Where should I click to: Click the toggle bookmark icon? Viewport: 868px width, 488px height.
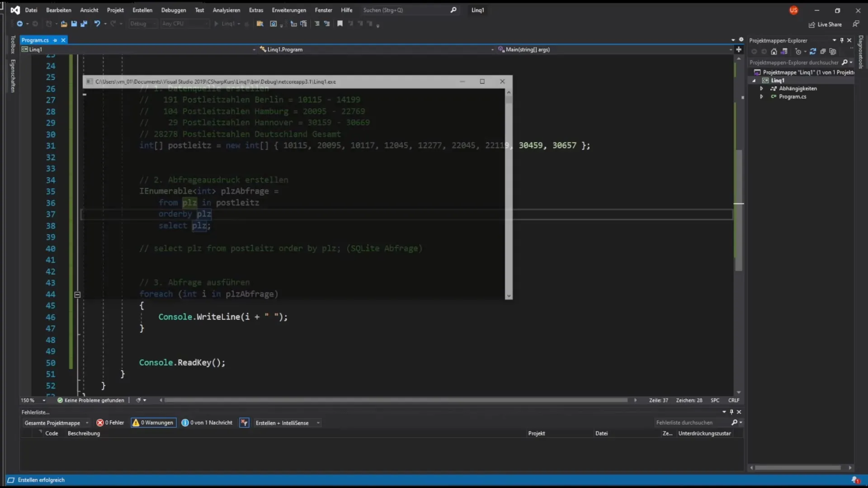(340, 24)
